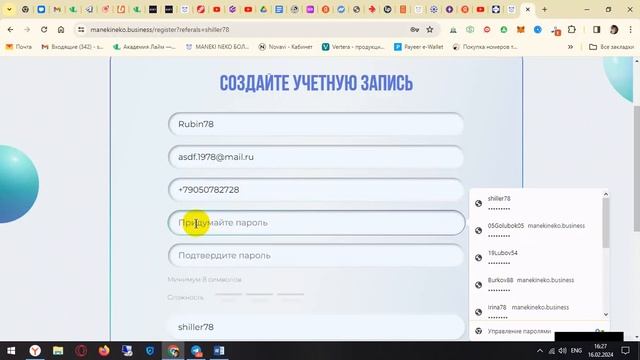Image resolution: width=640 pixels, height=360 pixels.
Task: Open the Почта bookmark
Action: (x=19, y=47)
